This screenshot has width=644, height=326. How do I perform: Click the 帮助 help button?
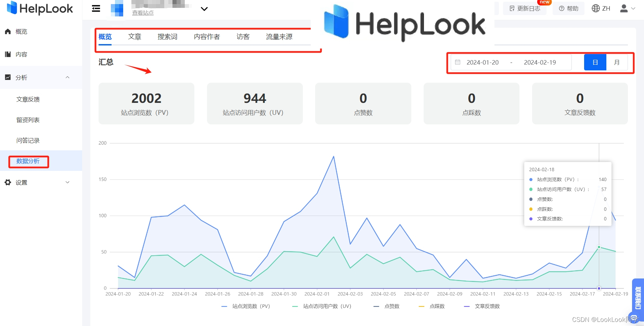(x=568, y=9)
